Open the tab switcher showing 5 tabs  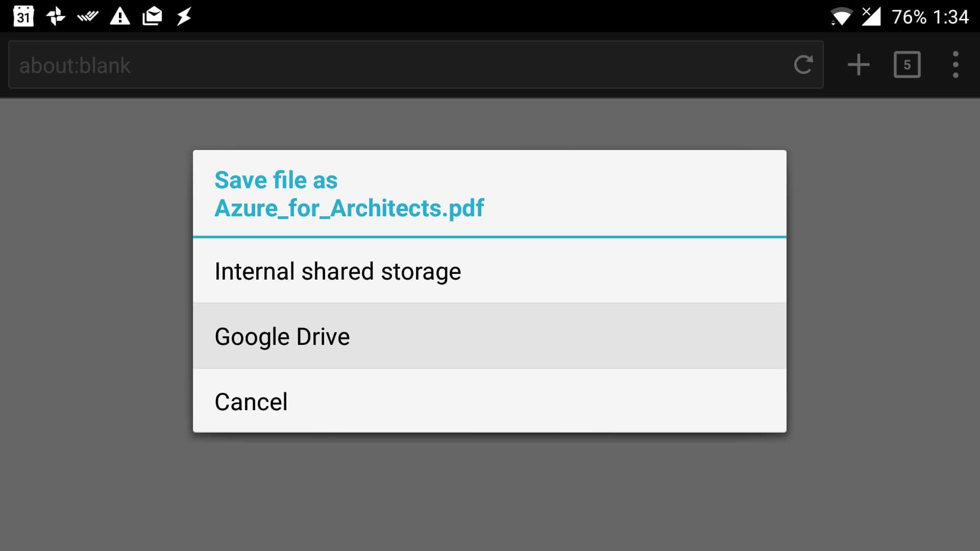[907, 65]
